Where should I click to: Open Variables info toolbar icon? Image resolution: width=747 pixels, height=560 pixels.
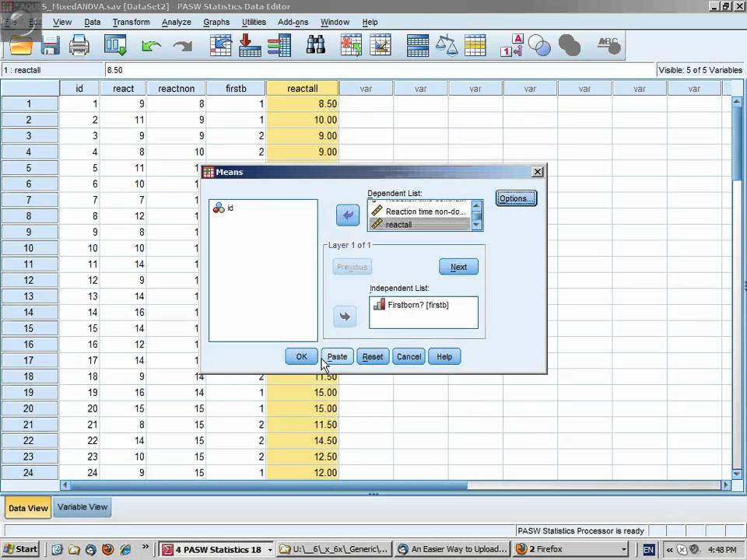point(279,46)
